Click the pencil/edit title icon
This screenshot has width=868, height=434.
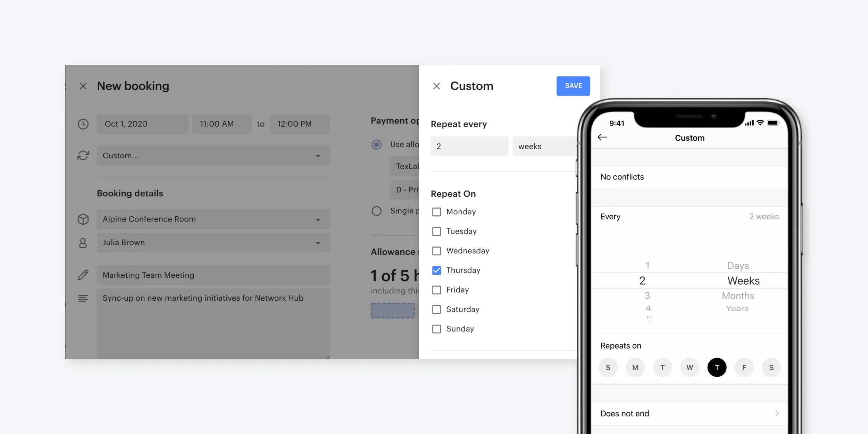click(x=83, y=274)
